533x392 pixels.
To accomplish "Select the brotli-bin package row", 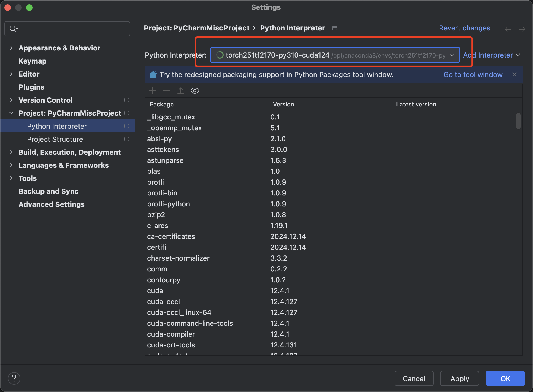I will (330, 193).
